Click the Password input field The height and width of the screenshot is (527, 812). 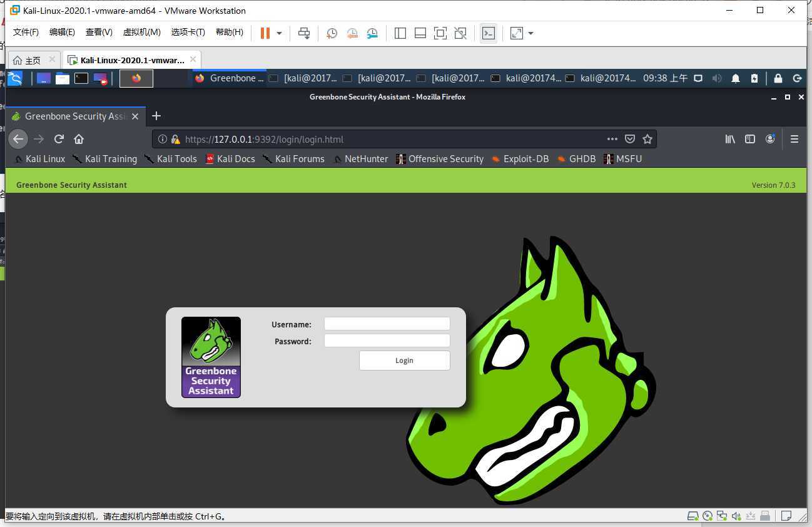387,341
